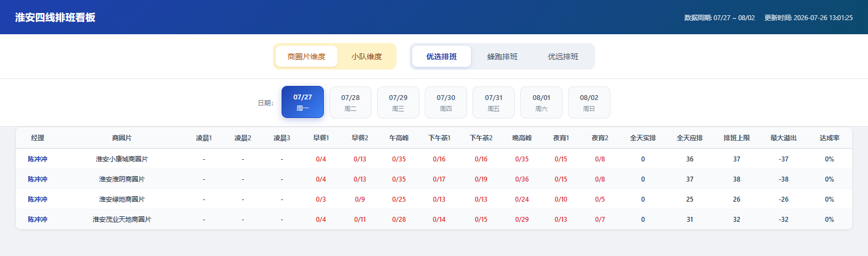Switch to 商圈片维度 view

(x=306, y=57)
